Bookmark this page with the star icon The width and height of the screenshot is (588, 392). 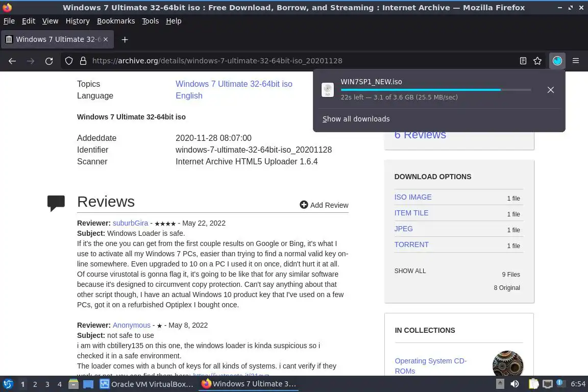(537, 61)
